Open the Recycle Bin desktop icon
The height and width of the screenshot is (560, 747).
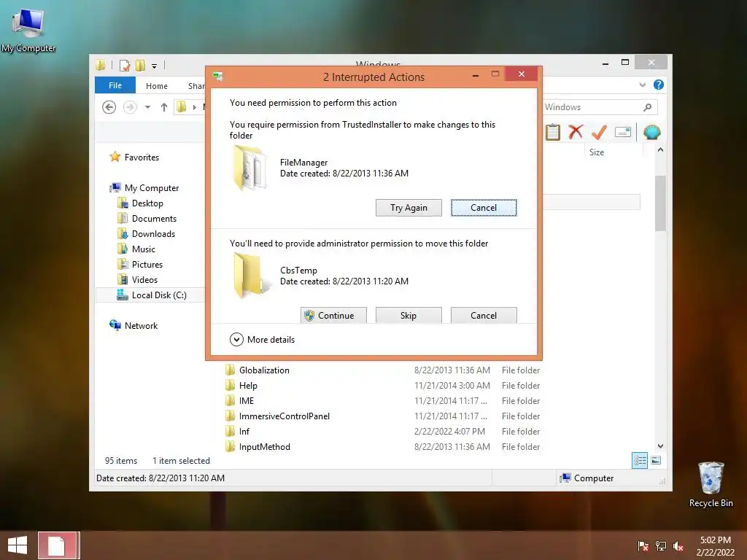click(x=711, y=484)
